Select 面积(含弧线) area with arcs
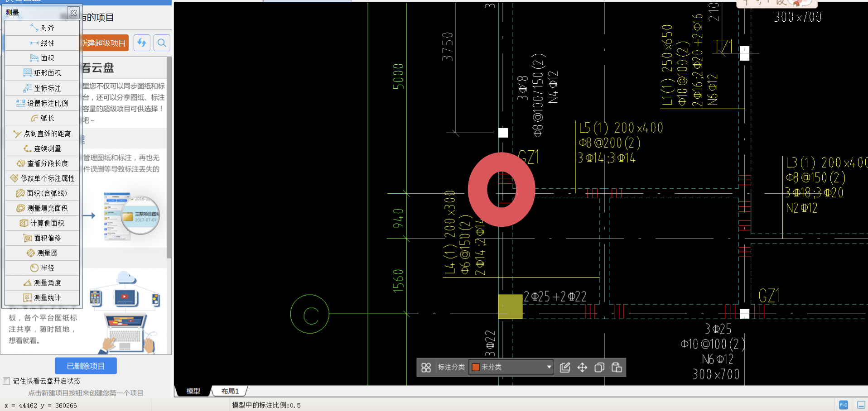The width and height of the screenshot is (868, 411). tap(42, 193)
